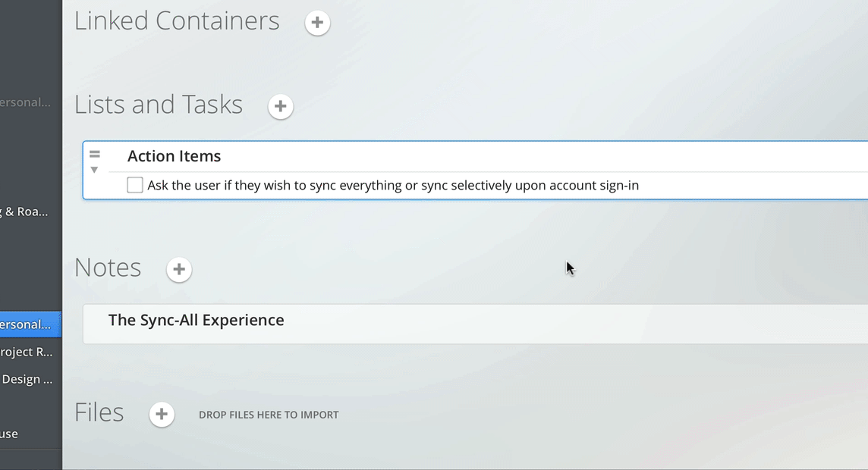Viewport: 868px width, 470px height.
Task: Select the Action Items list title
Action: pos(175,156)
